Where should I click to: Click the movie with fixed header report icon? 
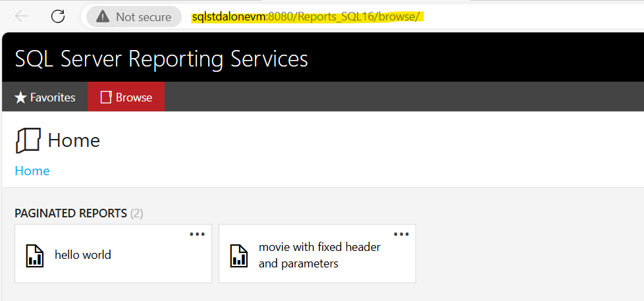pyautogui.click(x=238, y=256)
